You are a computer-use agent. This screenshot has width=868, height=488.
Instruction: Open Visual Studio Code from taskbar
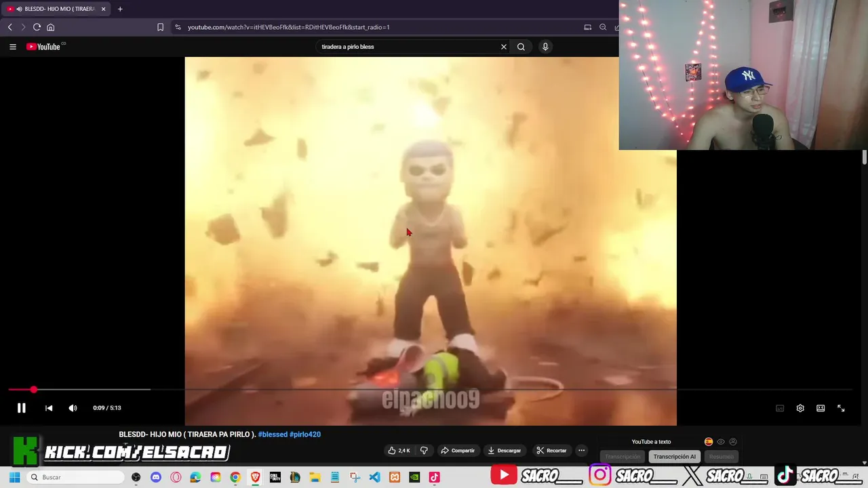[374, 477]
